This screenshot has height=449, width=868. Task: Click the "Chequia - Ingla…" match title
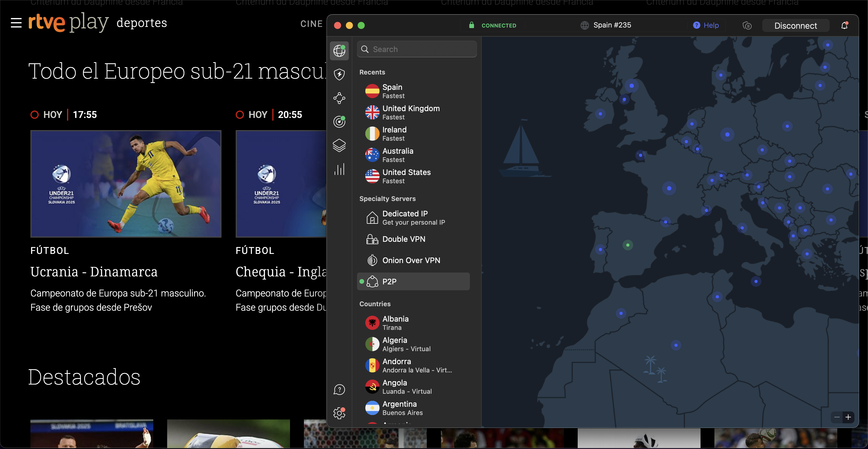click(281, 272)
